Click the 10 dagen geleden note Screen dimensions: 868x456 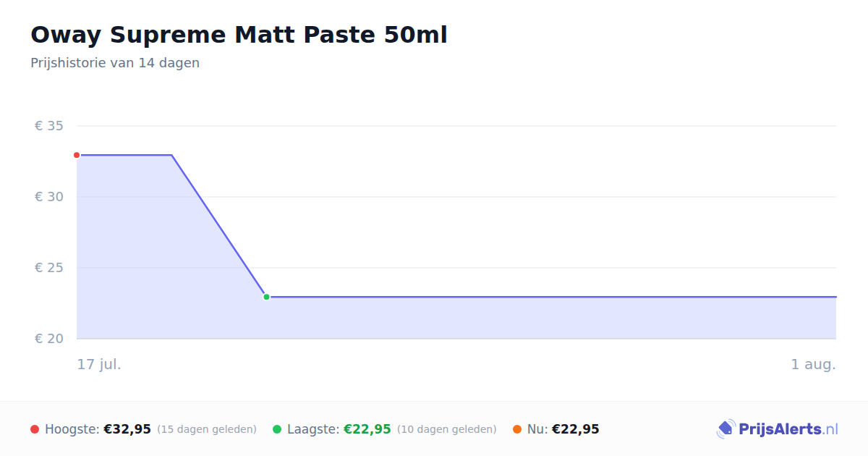447,429
